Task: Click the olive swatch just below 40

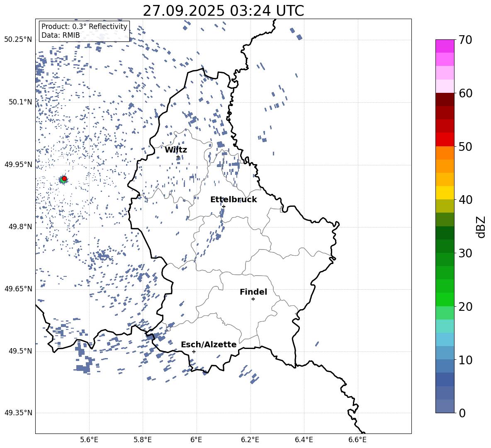Action: [445, 206]
